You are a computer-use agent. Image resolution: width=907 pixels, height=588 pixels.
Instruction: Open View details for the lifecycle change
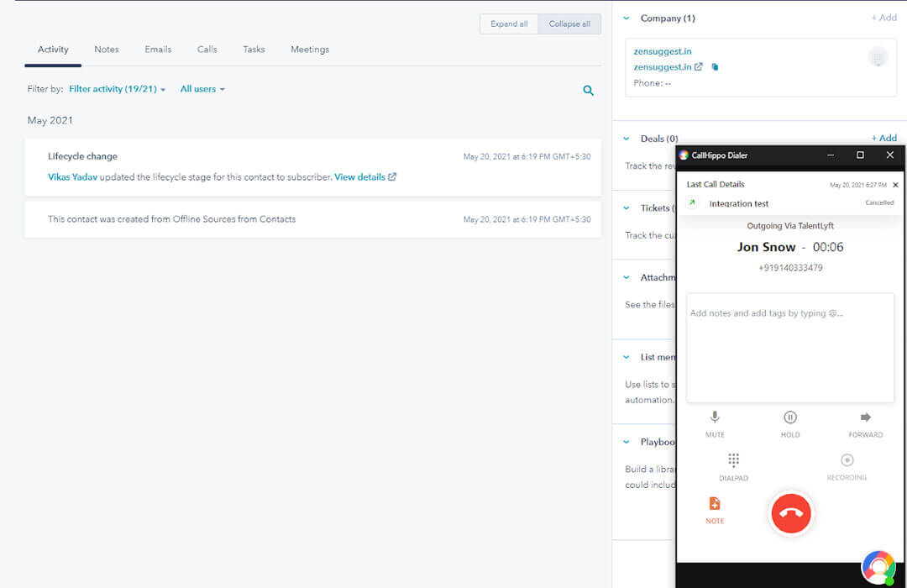[365, 177]
